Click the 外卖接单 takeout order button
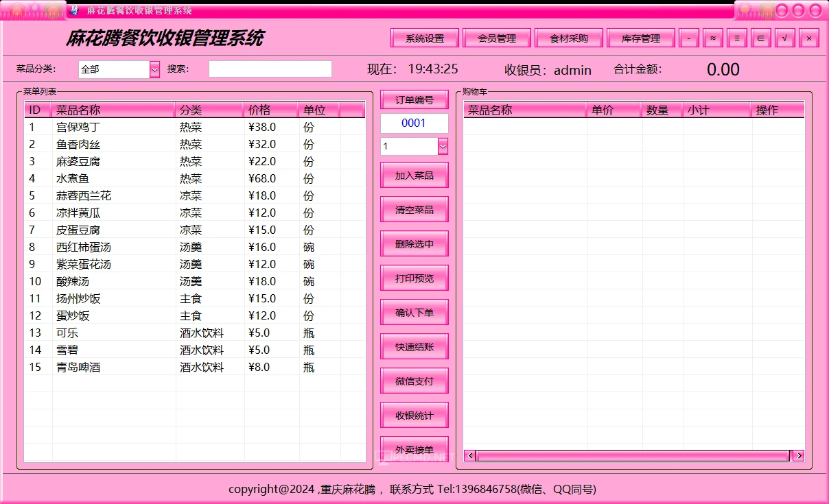 tap(414, 446)
